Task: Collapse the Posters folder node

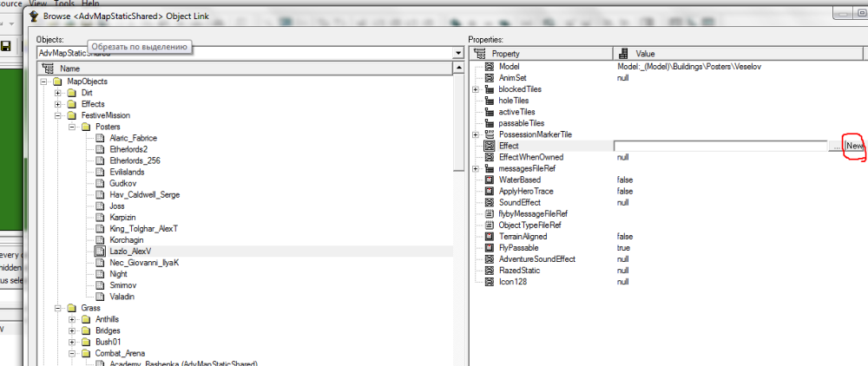Action: (x=71, y=127)
